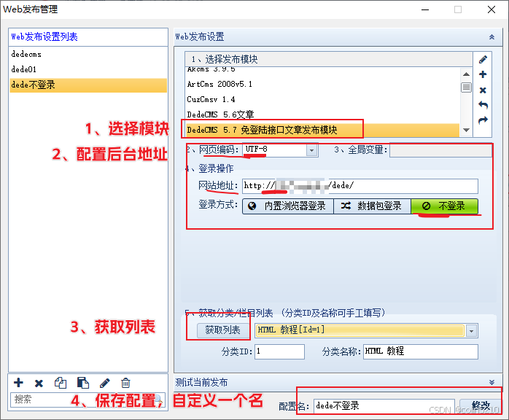Open the 网页编码 UTF-8 dropdown
The image size is (509, 420).
pos(311,150)
